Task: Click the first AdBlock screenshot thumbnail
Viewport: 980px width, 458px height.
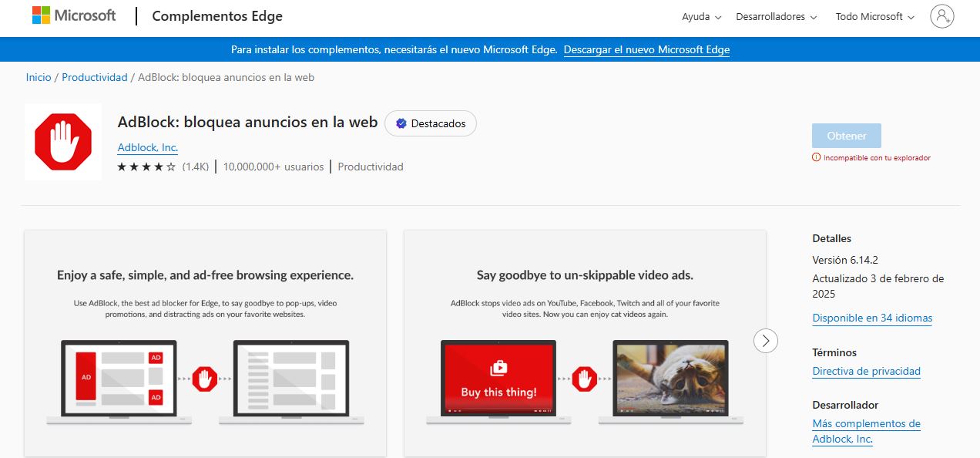Action: (205, 342)
